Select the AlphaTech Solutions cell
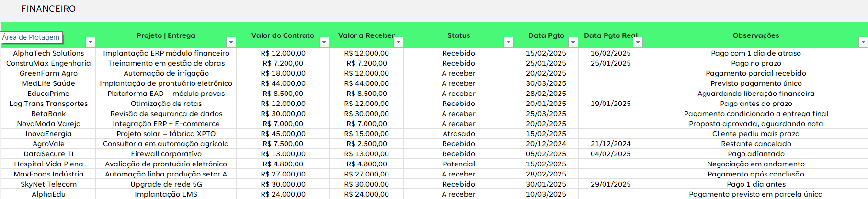The image size is (868, 199). (x=48, y=53)
